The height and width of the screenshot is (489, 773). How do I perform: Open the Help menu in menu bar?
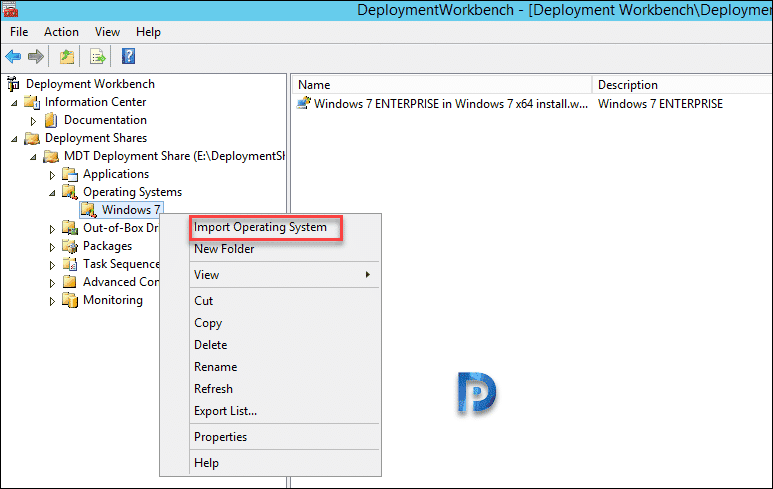coord(148,32)
